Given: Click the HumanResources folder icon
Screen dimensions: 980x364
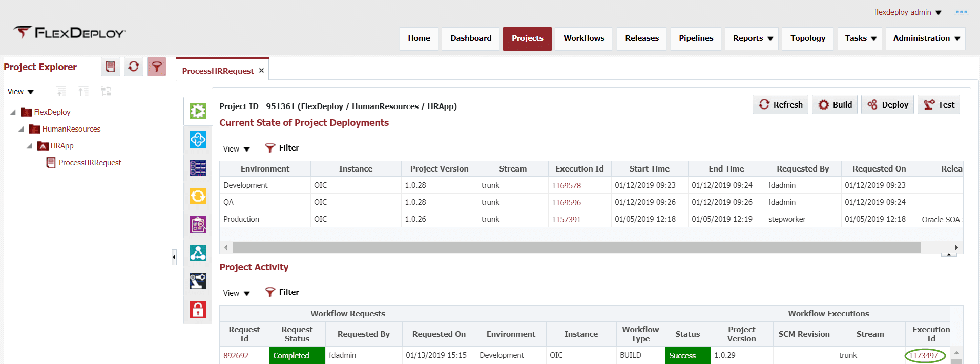Looking at the screenshot, I should pyautogui.click(x=35, y=129).
